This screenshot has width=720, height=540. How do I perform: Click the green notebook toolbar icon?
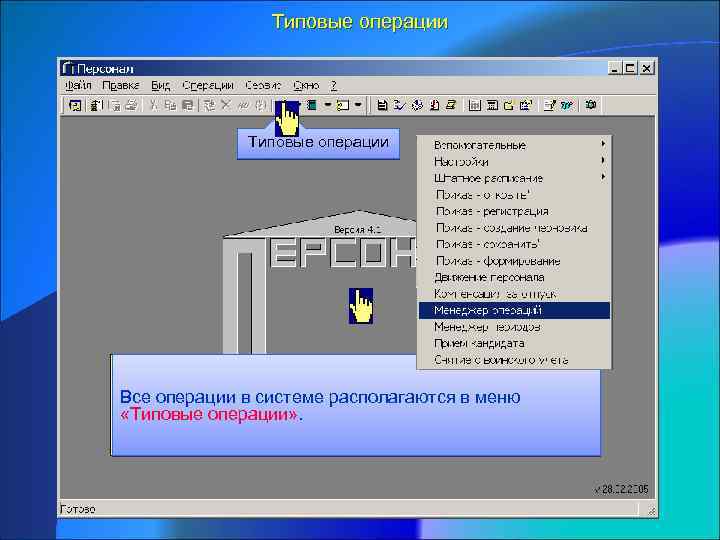coord(312,105)
